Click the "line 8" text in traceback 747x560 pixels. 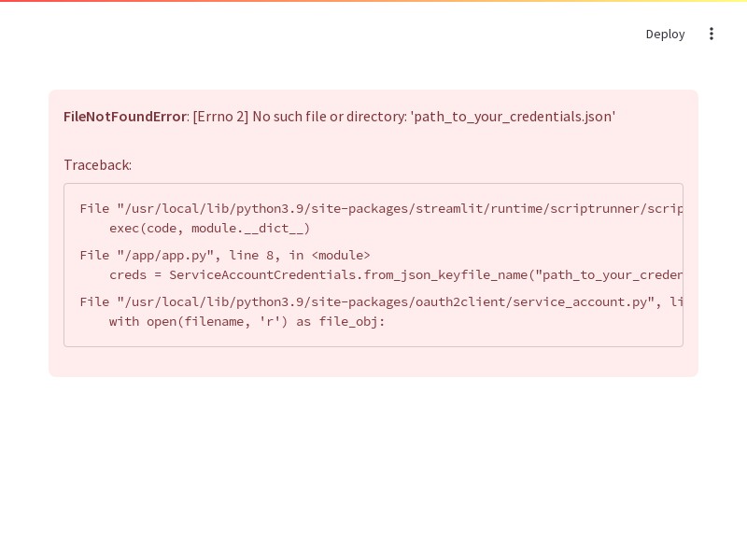[251, 255]
